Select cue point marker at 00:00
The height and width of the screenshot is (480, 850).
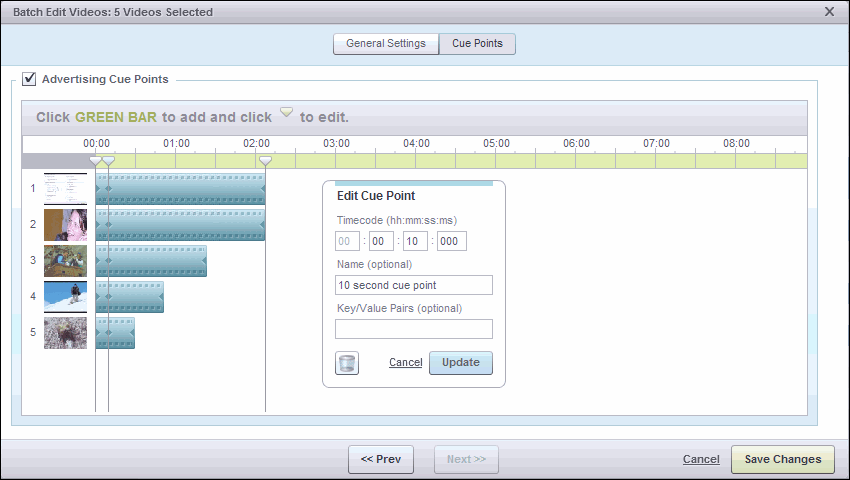pos(96,161)
